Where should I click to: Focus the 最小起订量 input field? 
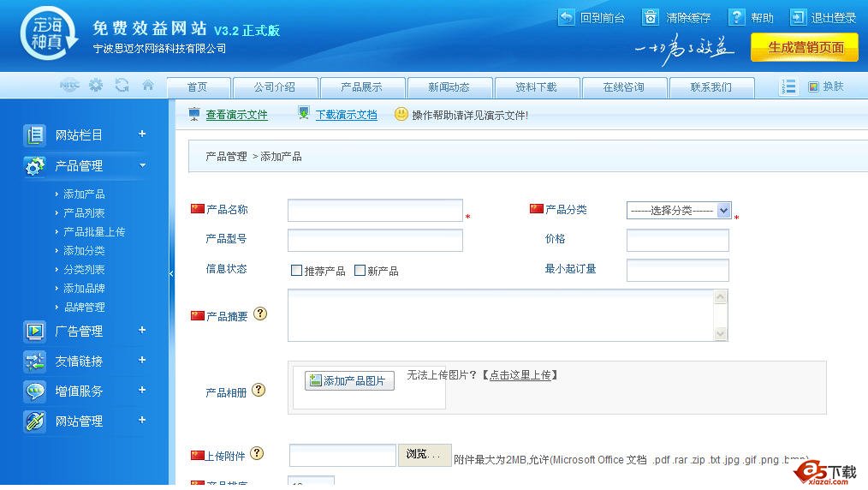(678, 270)
